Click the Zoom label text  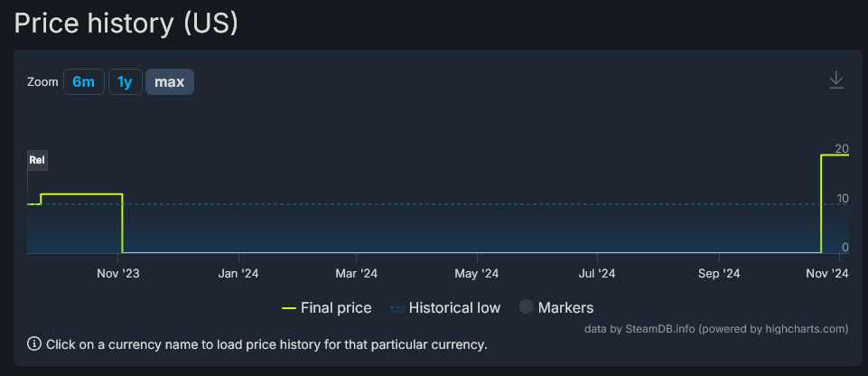[42, 82]
